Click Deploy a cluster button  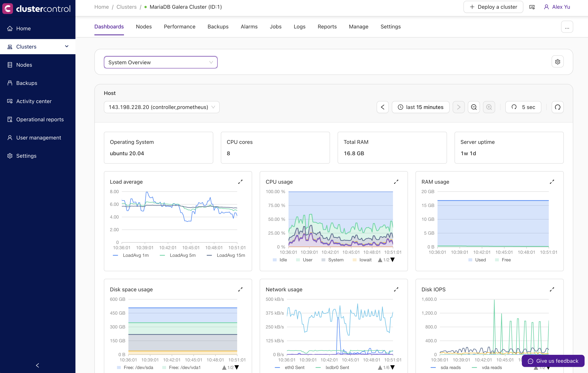click(493, 7)
